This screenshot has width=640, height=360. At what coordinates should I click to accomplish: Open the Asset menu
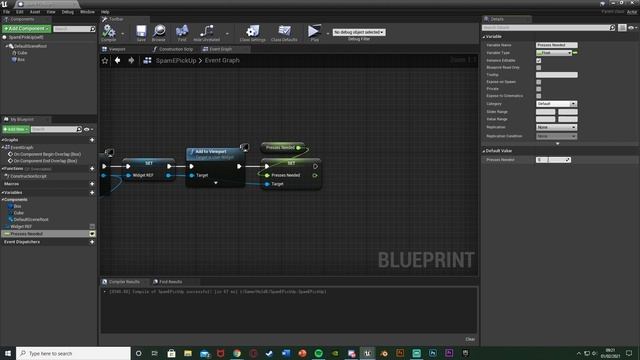pos(35,12)
